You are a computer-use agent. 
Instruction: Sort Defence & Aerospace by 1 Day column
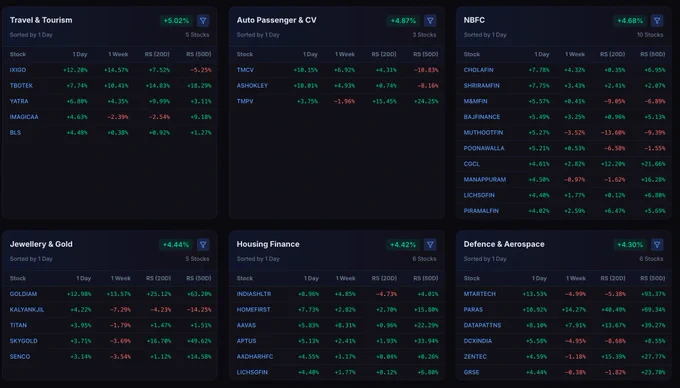click(x=539, y=278)
